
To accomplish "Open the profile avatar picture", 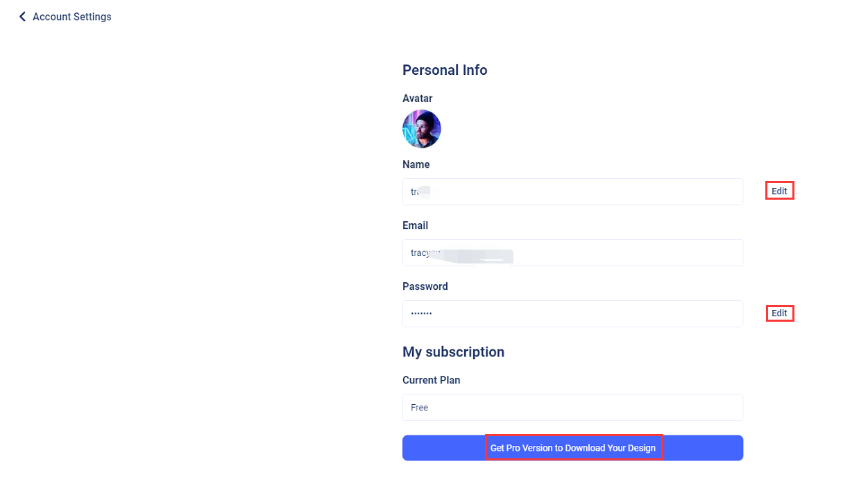I will (422, 129).
